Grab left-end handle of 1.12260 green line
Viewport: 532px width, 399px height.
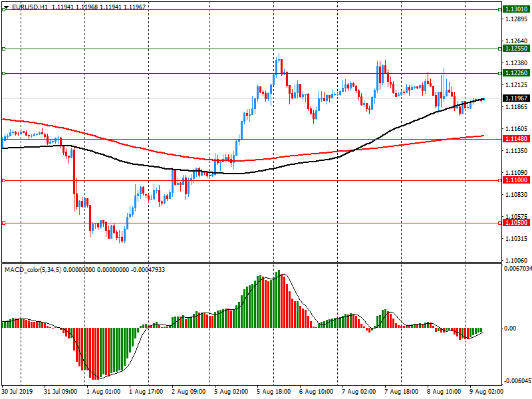click(x=4, y=73)
